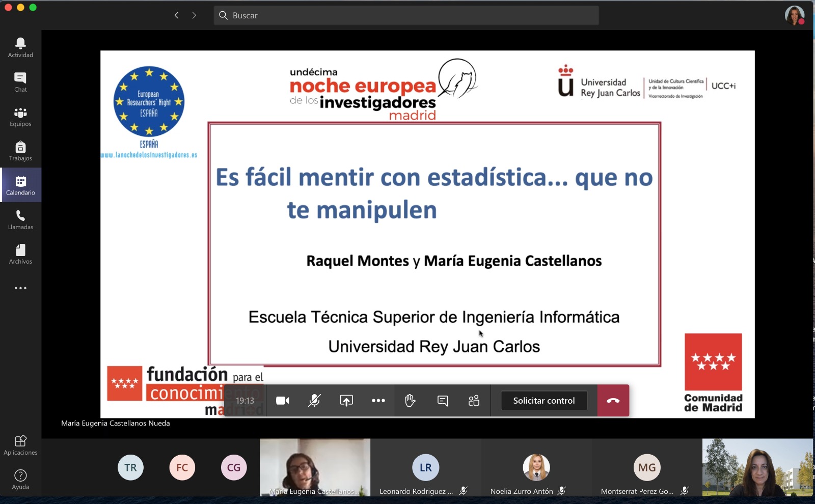The image size is (815, 504).
Task: Open more actions menu in call toolbar
Action: [378, 401]
